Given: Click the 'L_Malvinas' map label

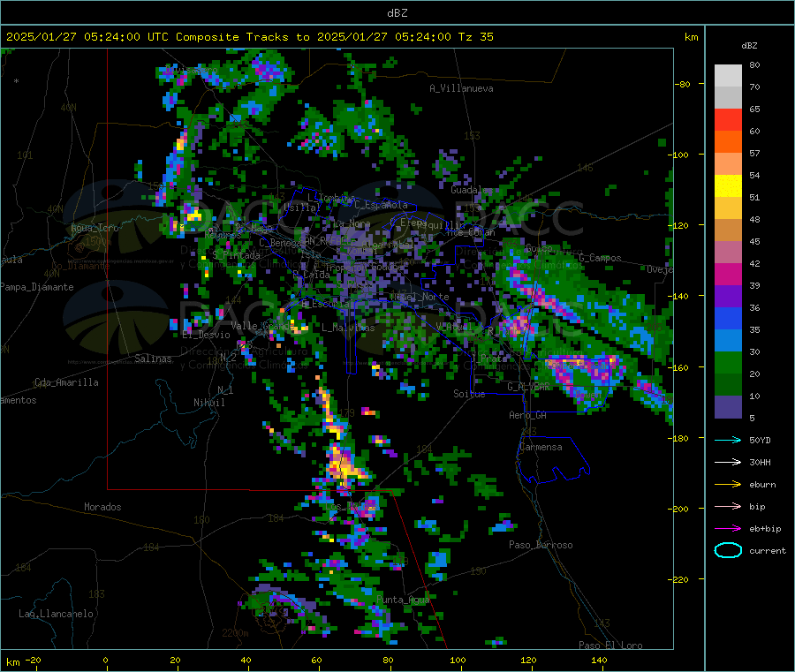Looking at the screenshot, I should coord(348,328).
